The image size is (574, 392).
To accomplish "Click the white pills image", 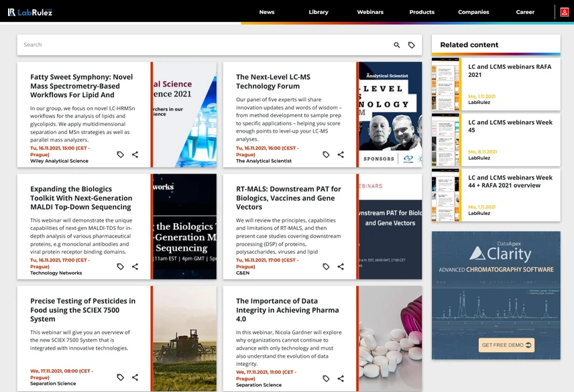I will [x=390, y=338].
